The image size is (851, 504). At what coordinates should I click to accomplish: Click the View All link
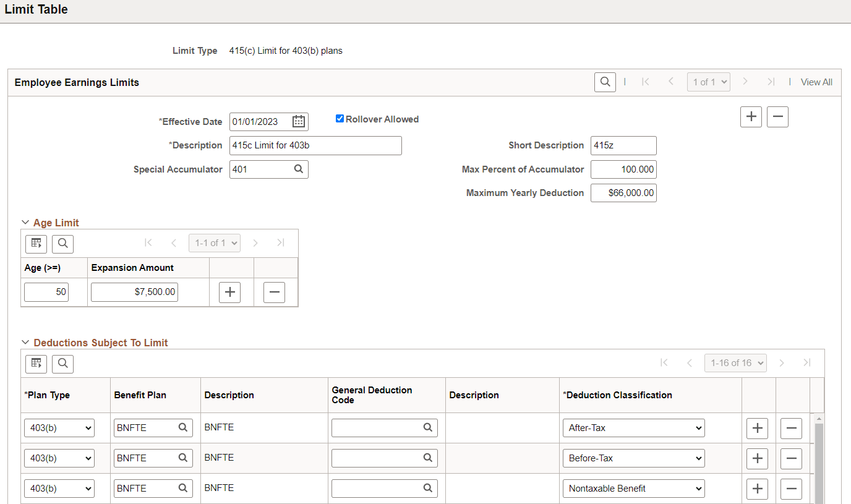pos(816,82)
